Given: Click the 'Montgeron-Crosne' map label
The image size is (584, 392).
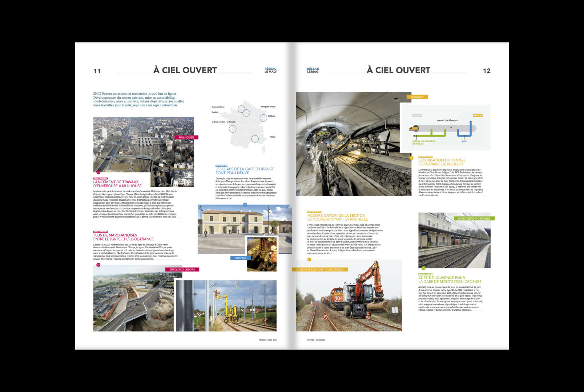Looking at the screenshot, I should click(x=268, y=107).
